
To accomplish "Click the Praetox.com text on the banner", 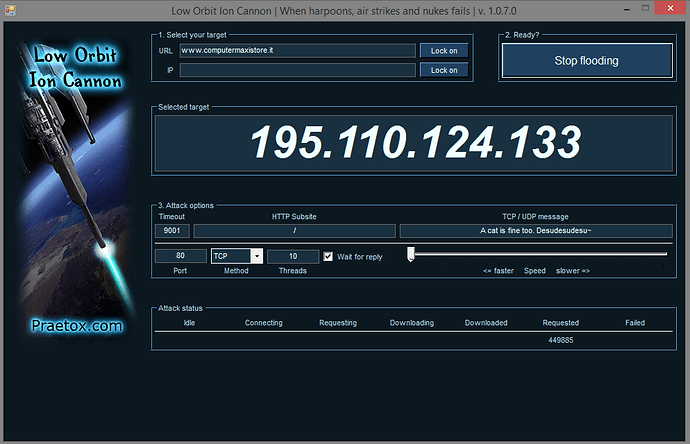I will point(77,325).
